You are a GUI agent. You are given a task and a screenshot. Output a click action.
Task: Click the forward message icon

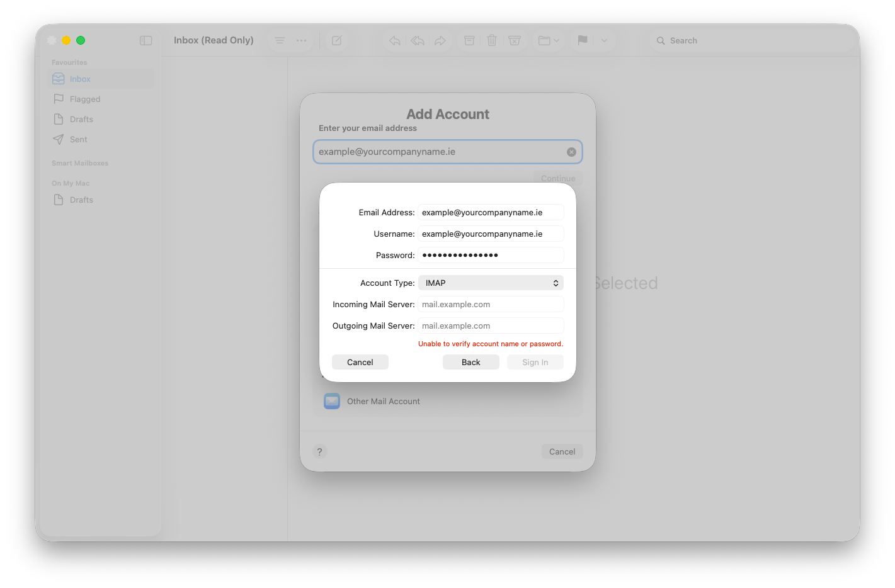pyautogui.click(x=440, y=40)
